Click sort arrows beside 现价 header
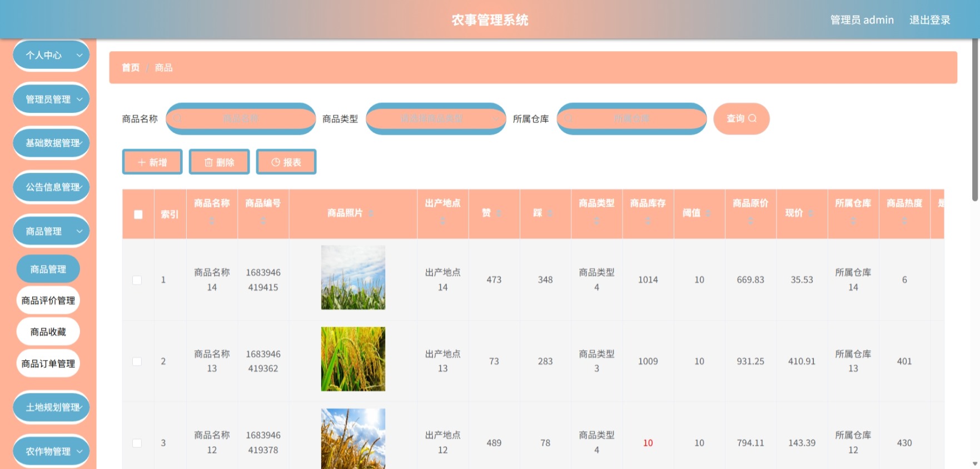Screen dimensions: 980x469 (x=811, y=213)
